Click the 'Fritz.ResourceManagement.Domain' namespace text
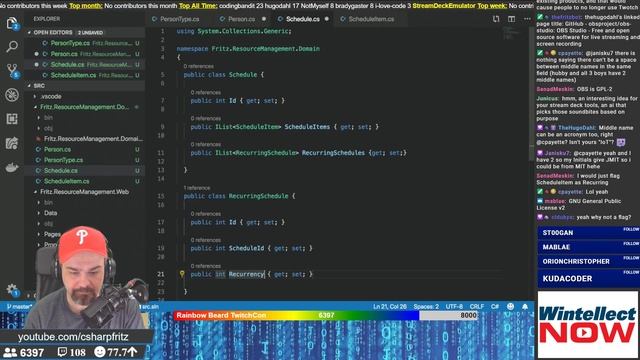 coord(265,49)
